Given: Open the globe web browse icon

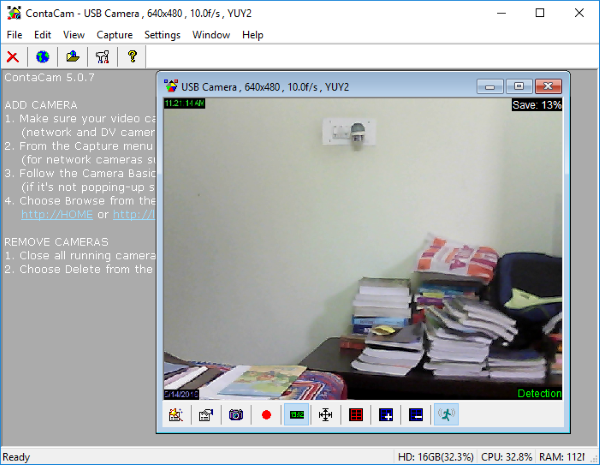Looking at the screenshot, I should [x=42, y=57].
